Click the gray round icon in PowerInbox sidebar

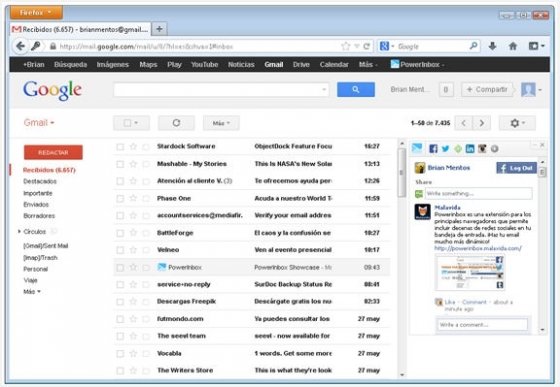click(x=494, y=149)
